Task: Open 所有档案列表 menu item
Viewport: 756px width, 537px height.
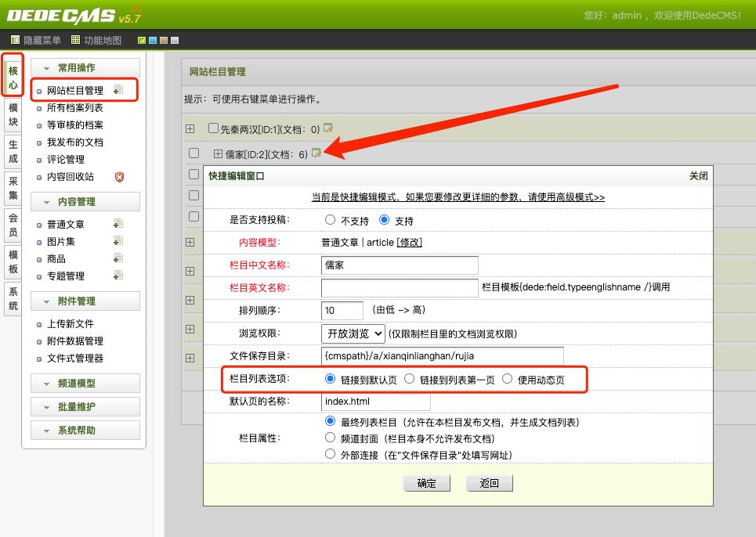Action: click(74, 108)
